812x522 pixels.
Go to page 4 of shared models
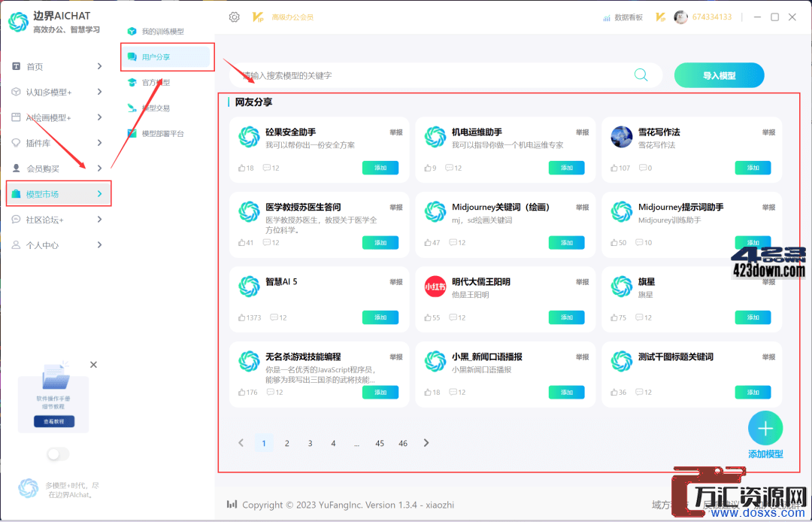pyautogui.click(x=334, y=443)
